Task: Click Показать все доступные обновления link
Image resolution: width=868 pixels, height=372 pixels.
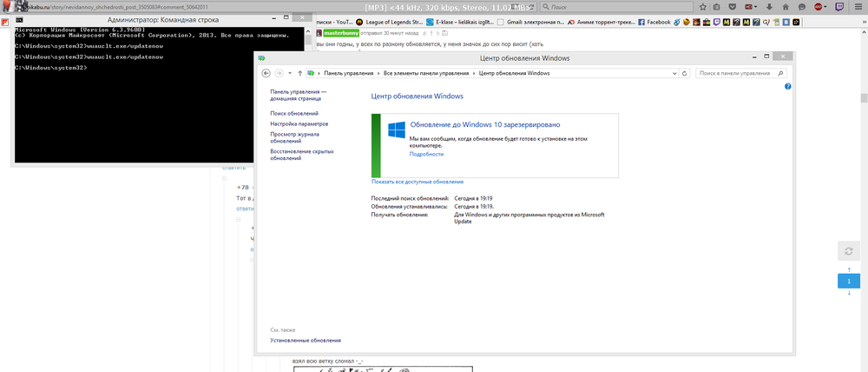Action: [417, 182]
